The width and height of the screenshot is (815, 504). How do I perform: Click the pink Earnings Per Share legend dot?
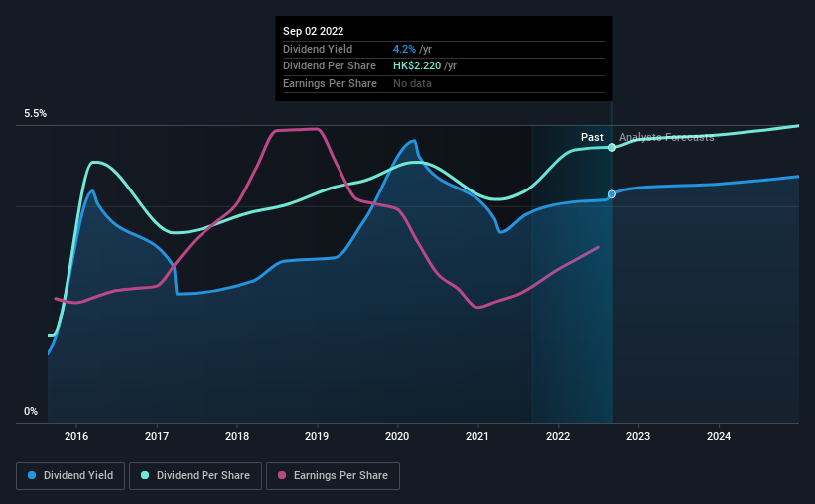(282, 475)
